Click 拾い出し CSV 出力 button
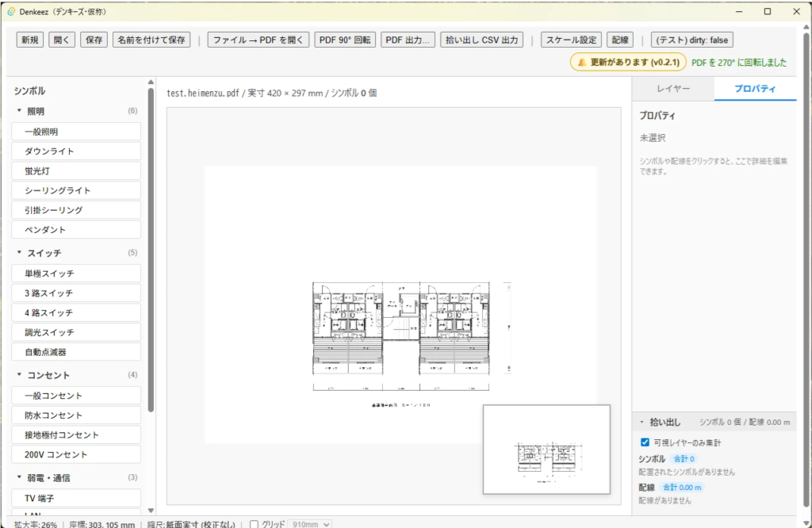 coord(481,40)
